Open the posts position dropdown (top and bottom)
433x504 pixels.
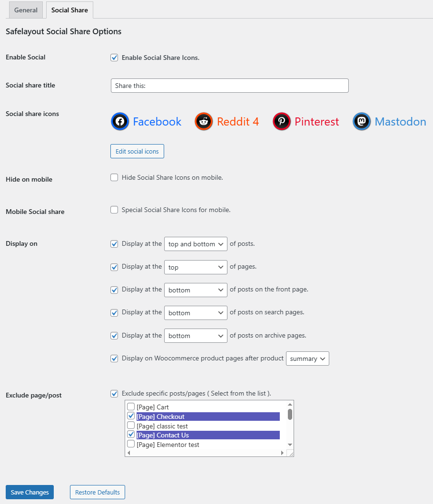tap(196, 244)
